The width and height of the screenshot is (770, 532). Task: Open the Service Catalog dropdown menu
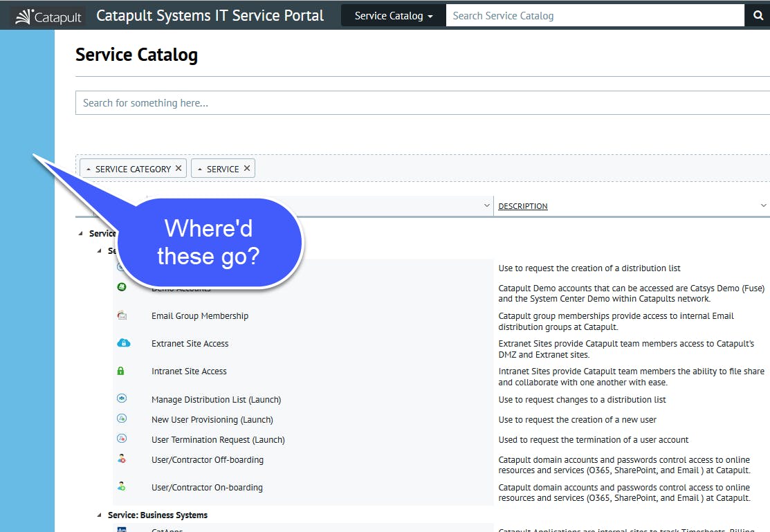click(x=394, y=16)
